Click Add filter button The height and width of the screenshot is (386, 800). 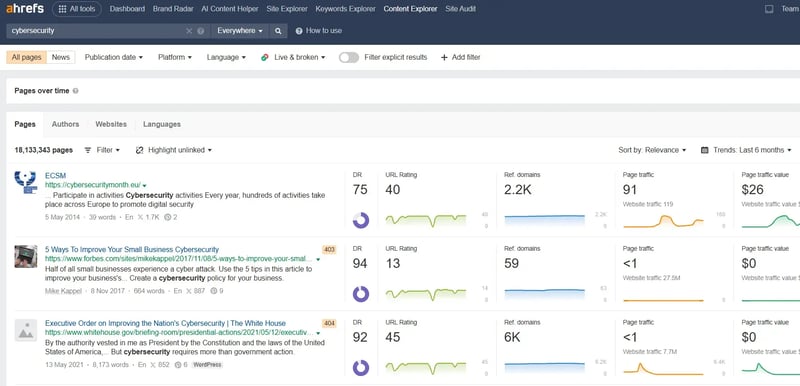(461, 57)
